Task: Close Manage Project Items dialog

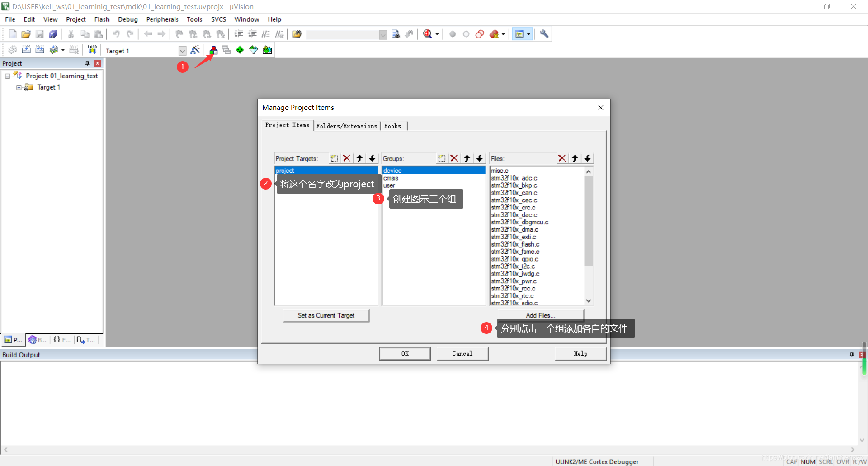Action: tap(601, 108)
